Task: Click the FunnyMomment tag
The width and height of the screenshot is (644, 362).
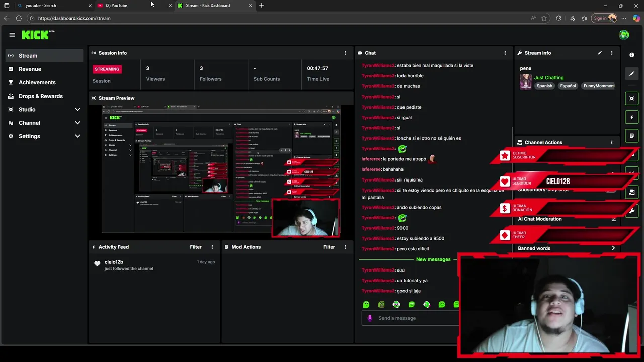Action: 599,86
